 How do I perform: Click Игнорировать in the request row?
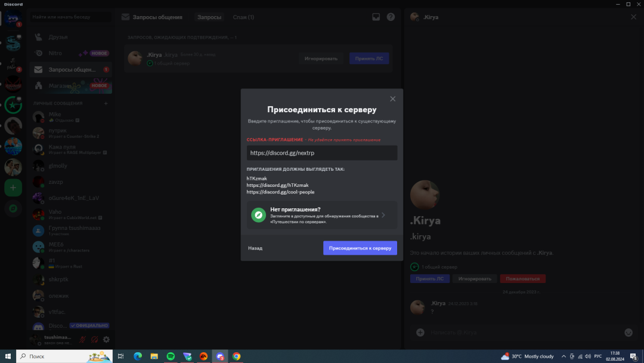click(x=321, y=59)
